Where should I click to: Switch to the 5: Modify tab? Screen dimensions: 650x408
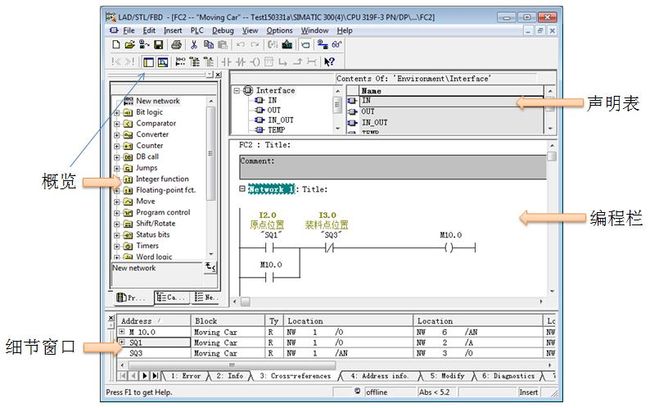[x=447, y=376]
